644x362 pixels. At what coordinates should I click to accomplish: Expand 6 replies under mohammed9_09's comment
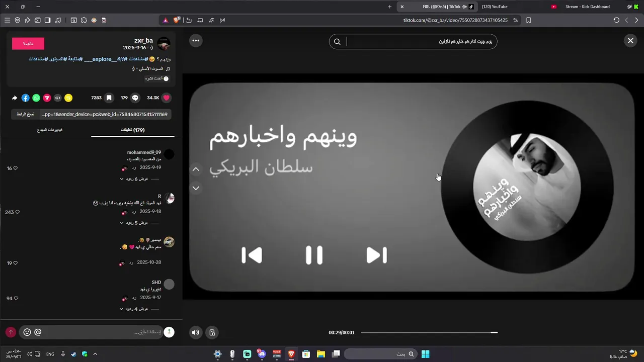pos(134,179)
